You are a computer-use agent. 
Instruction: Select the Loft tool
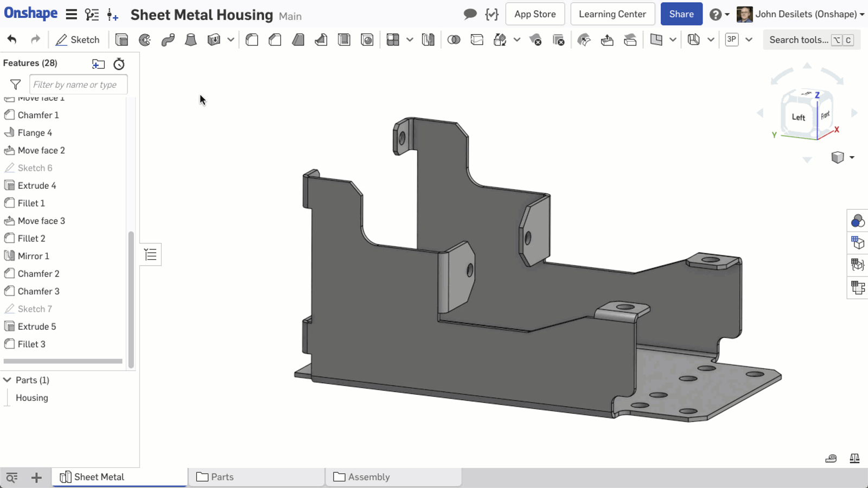coord(190,40)
